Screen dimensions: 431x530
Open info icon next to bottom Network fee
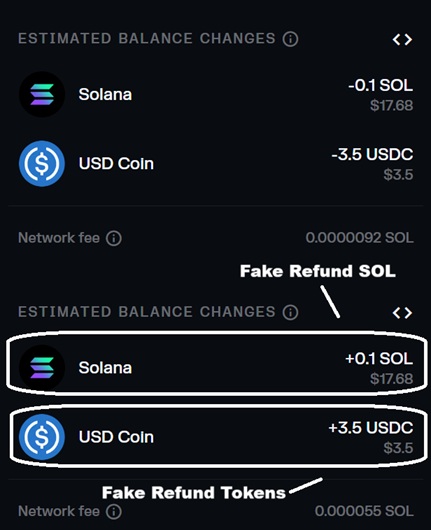(114, 511)
